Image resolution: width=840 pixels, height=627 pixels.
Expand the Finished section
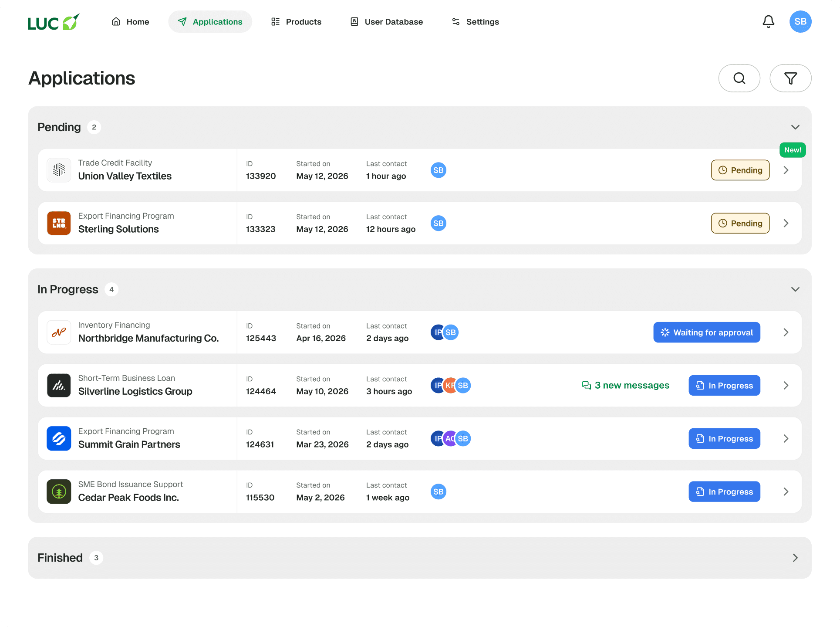tap(795, 558)
